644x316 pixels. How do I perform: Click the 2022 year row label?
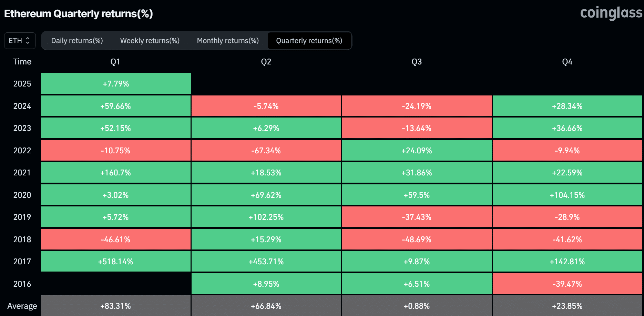pyautogui.click(x=22, y=151)
